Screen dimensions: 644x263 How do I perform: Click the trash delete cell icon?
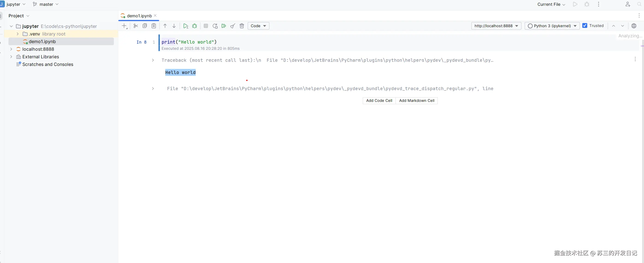[x=242, y=26]
